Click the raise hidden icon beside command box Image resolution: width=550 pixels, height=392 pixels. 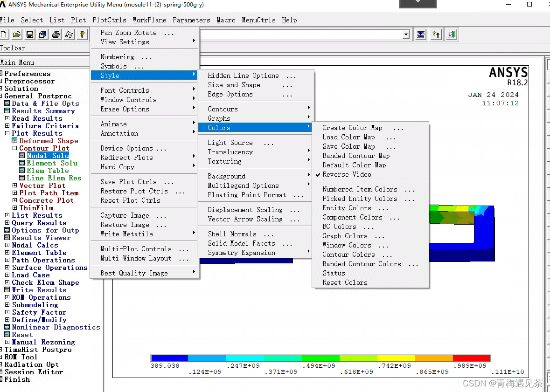pyautogui.click(x=421, y=34)
